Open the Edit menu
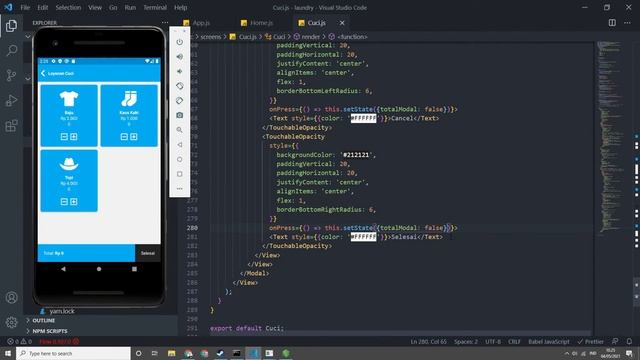The image size is (640, 360). click(x=42, y=7)
